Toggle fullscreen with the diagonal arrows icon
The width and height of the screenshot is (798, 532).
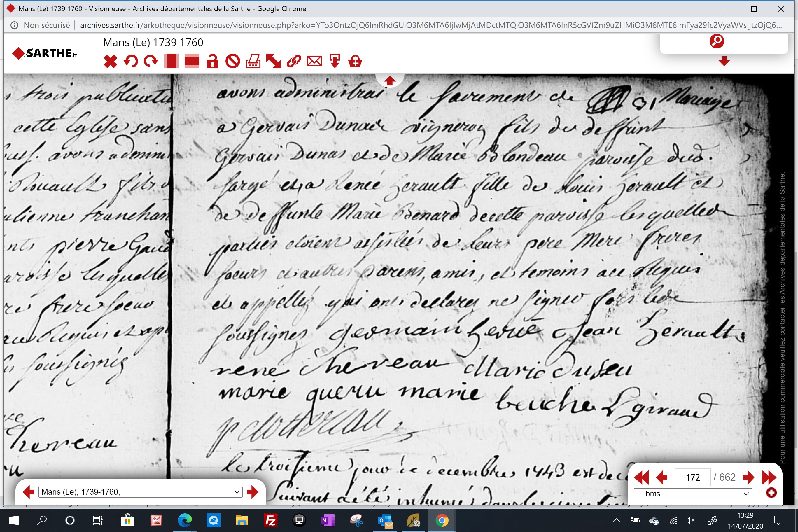point(274,62)
